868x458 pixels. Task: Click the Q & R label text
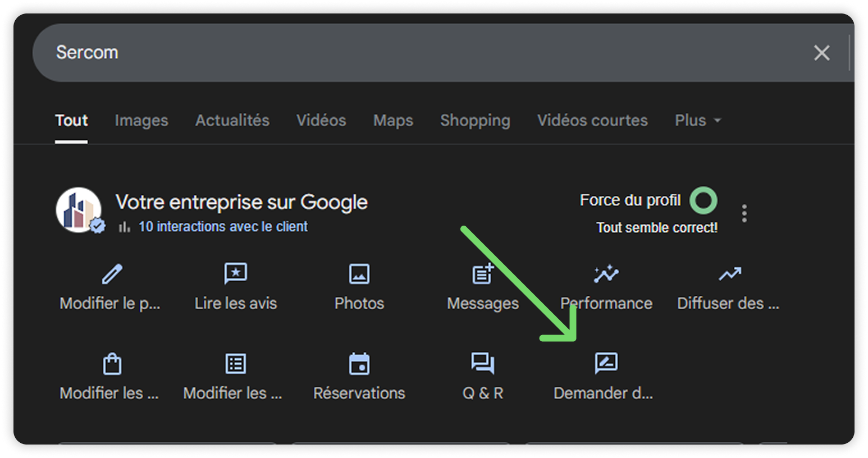pos(483,393)
